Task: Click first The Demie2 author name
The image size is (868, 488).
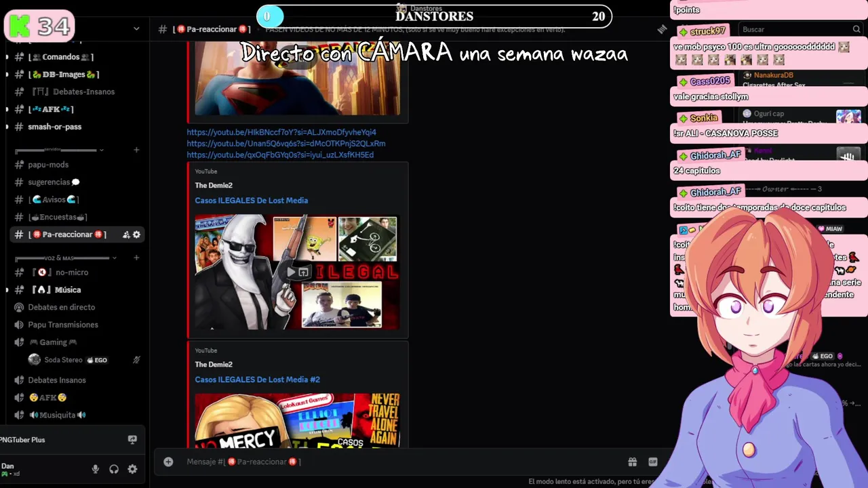Action: click(x=214, y=186)
